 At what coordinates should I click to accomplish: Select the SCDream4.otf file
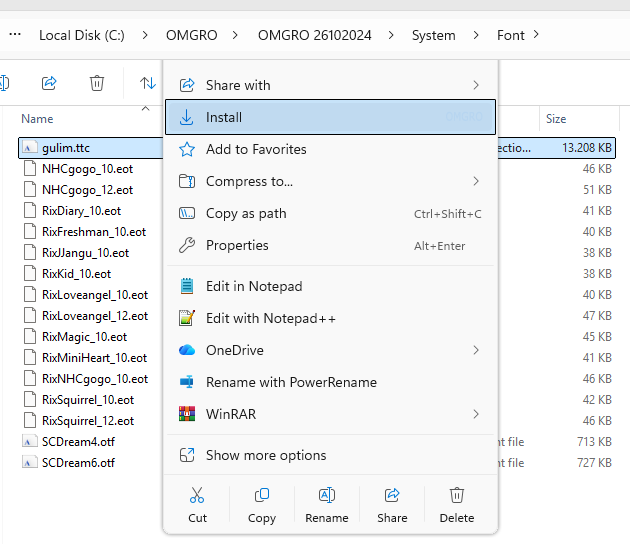coord(78,442)
